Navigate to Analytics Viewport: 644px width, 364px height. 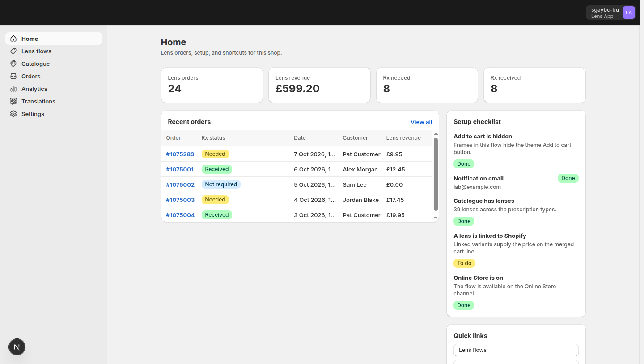(54, 89)
